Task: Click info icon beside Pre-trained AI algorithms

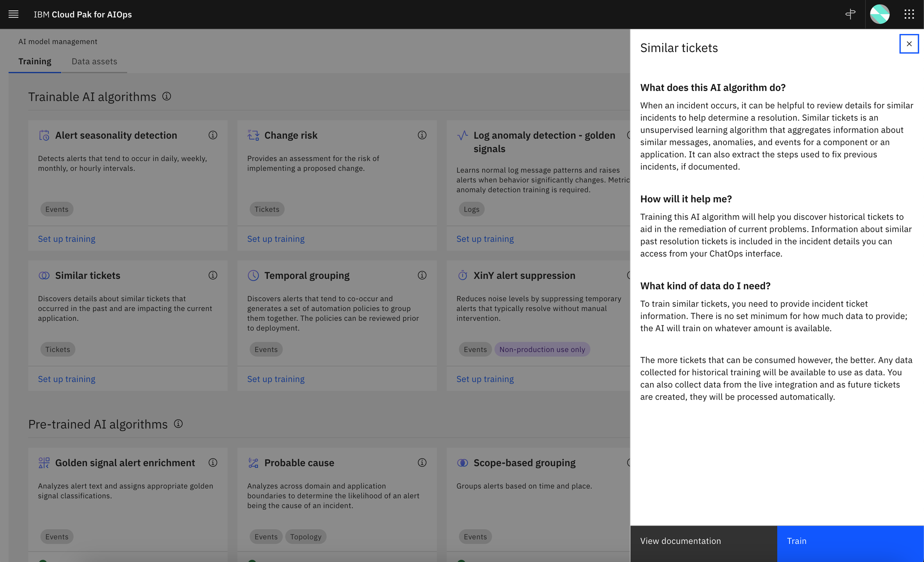Action: pyautogui.click(x=178, y=424)
